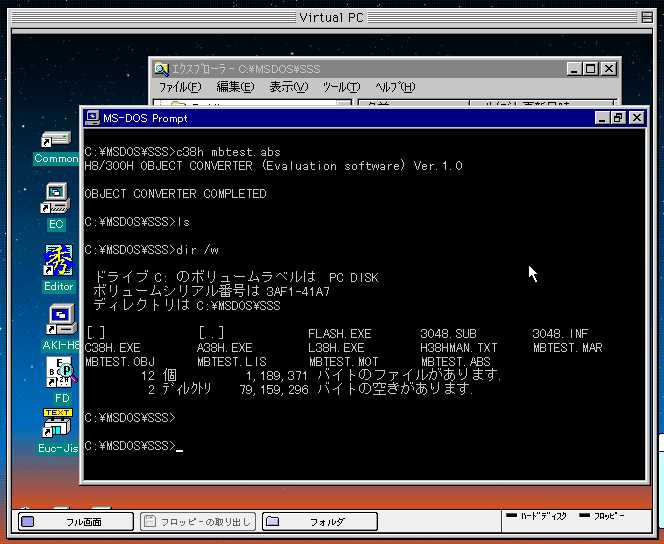This screenshot has width=664, height=544.
Task: Open 表示(V) menu in Explorer window
Action: pyautogui.click(x=289, y=87)
